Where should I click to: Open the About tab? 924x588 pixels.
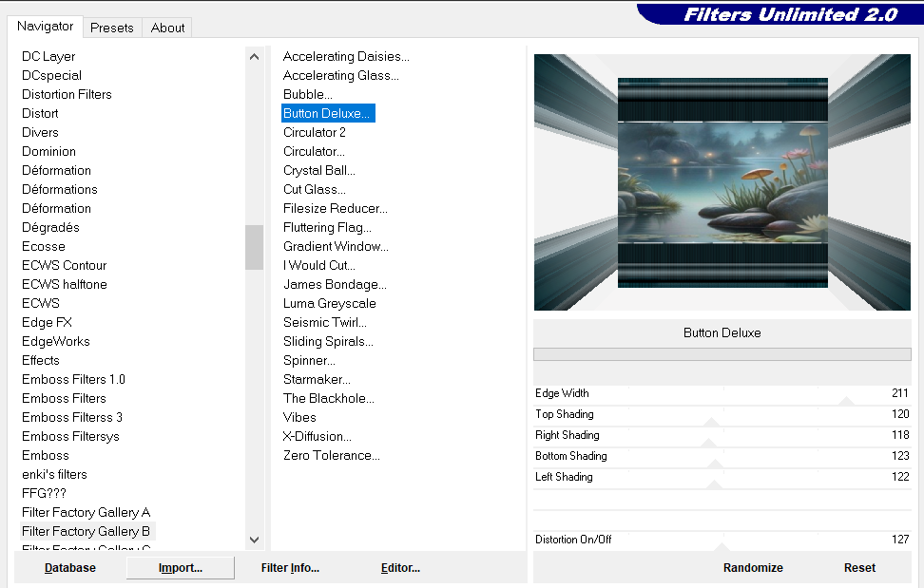(167, 28)
